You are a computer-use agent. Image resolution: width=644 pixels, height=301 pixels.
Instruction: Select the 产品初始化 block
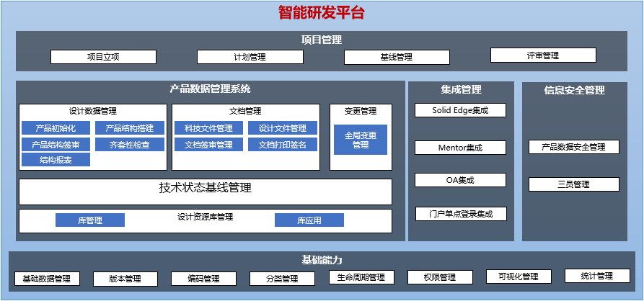tap(56, 128)
